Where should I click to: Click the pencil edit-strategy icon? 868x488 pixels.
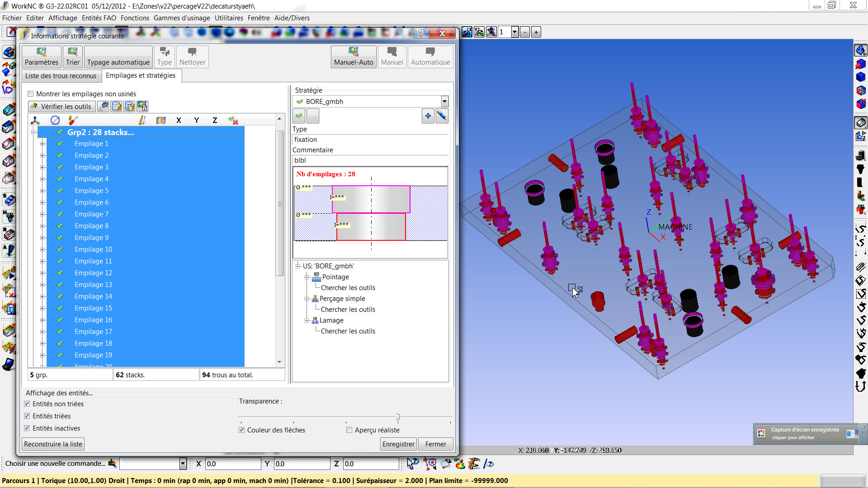click(x=442, y=116)
